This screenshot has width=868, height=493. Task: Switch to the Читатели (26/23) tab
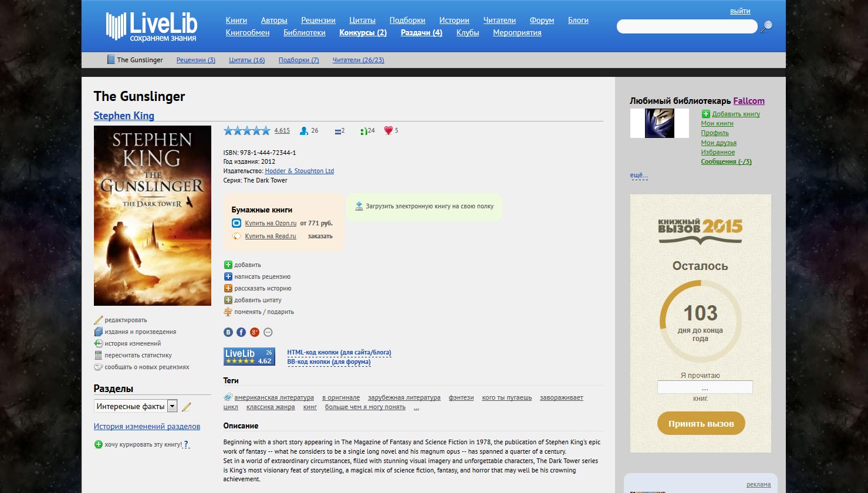coord(359,60)
